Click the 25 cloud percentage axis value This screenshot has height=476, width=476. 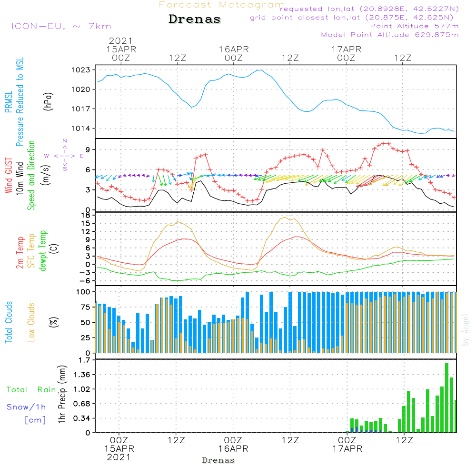(x=86, y=338)
